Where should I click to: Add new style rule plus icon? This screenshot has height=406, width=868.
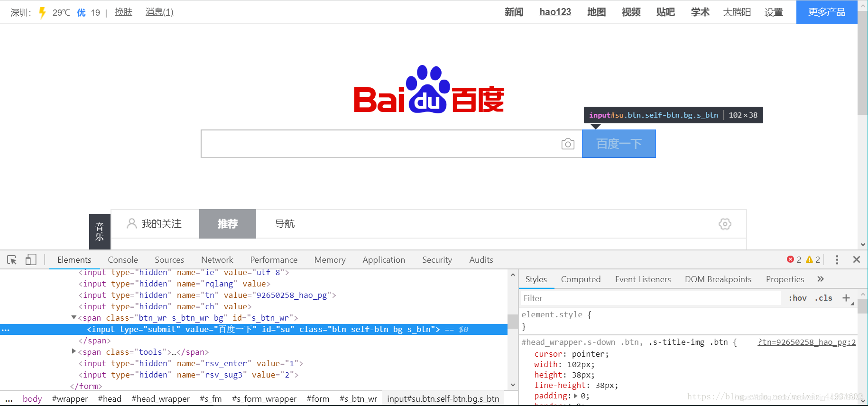(x=846, y=298)
